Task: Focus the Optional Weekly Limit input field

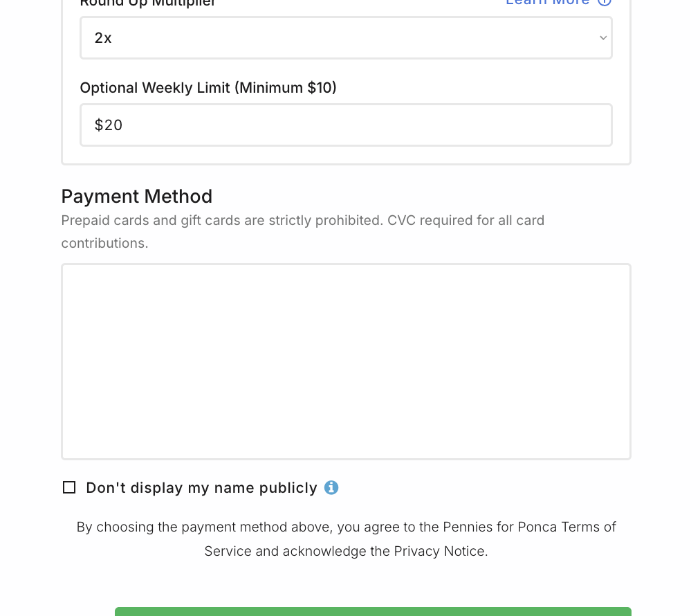Action: coord(346,125)
